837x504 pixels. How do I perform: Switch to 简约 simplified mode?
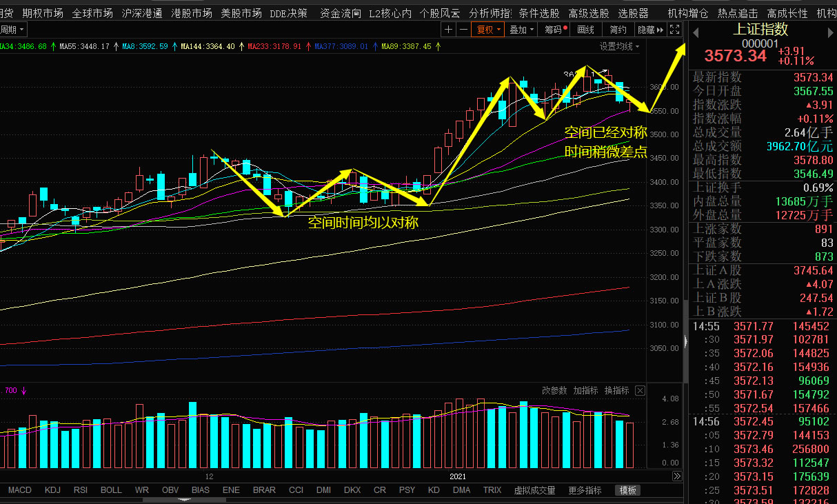click(618, 30)
